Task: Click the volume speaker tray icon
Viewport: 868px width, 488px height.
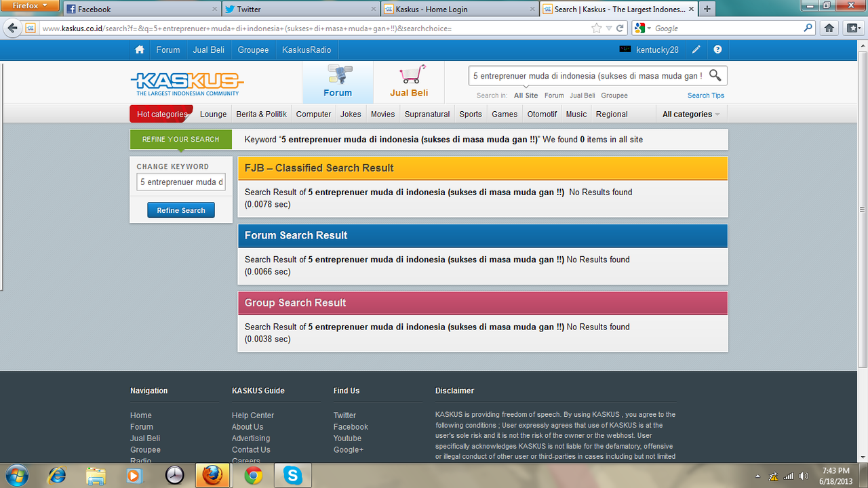Action: coord(804,476)
